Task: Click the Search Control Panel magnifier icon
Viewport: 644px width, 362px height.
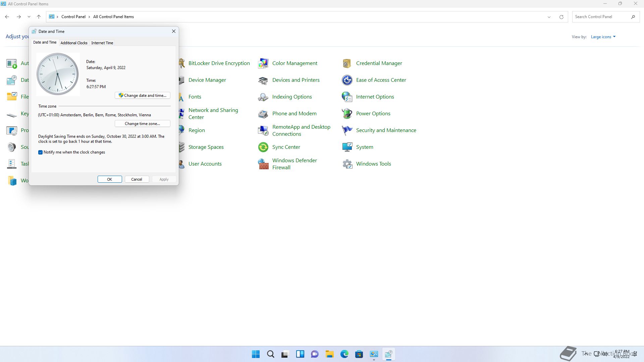Action: pos(633,17)
